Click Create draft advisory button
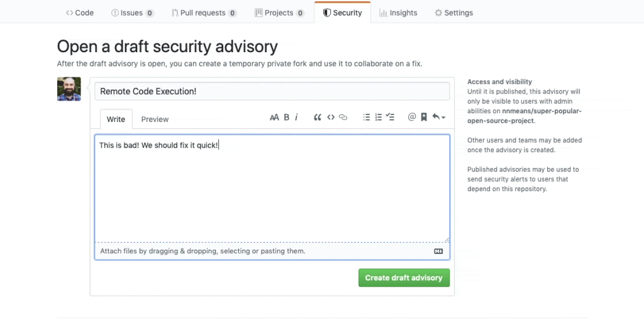This screenshot has width=644, height=322. click(404, 277)
